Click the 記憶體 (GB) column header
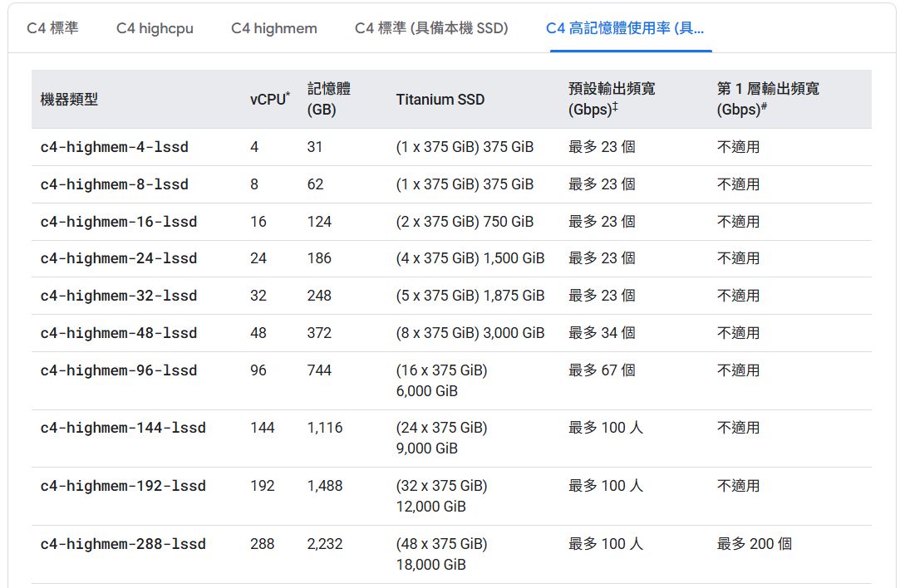900x588 pixels. coord(329,99)
